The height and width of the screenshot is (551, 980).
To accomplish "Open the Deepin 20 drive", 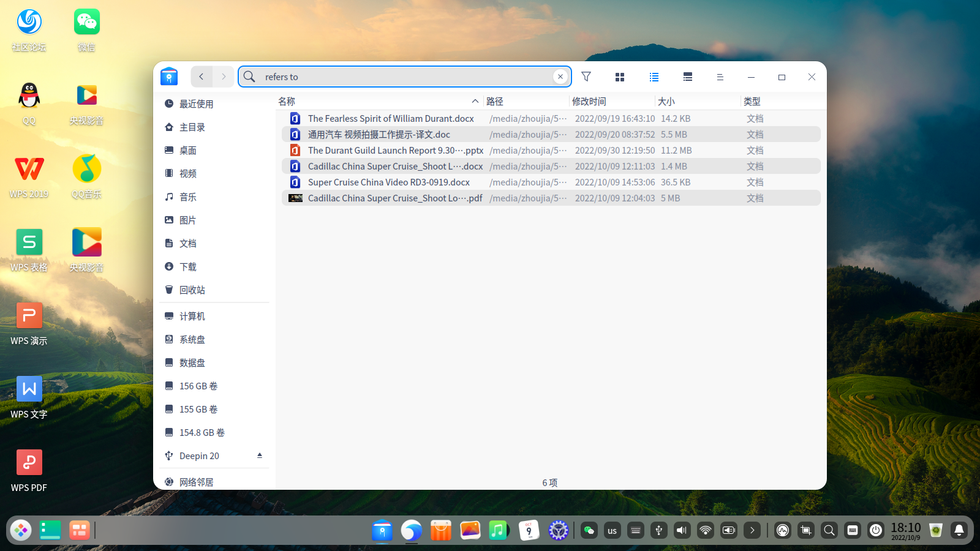I will (x=214, y=456).
